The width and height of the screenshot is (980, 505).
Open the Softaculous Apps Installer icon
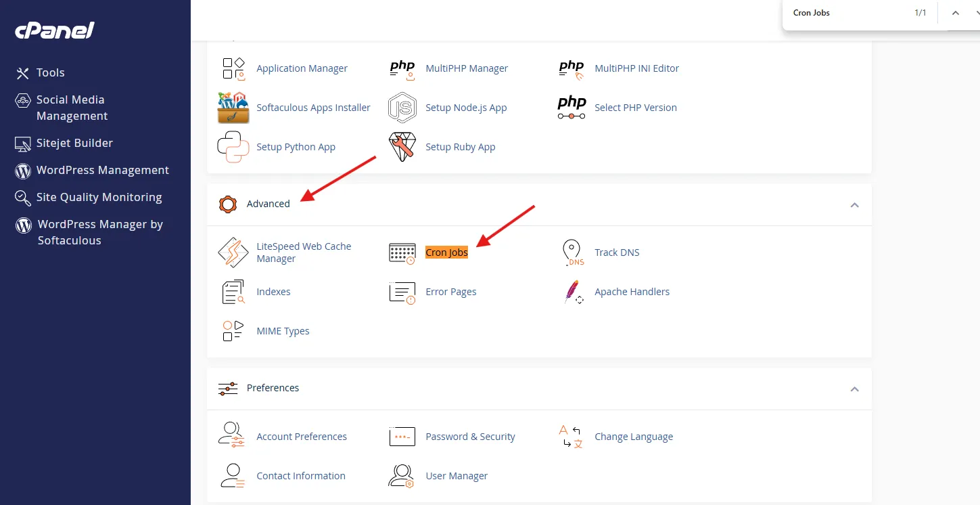tap(233, 108)
